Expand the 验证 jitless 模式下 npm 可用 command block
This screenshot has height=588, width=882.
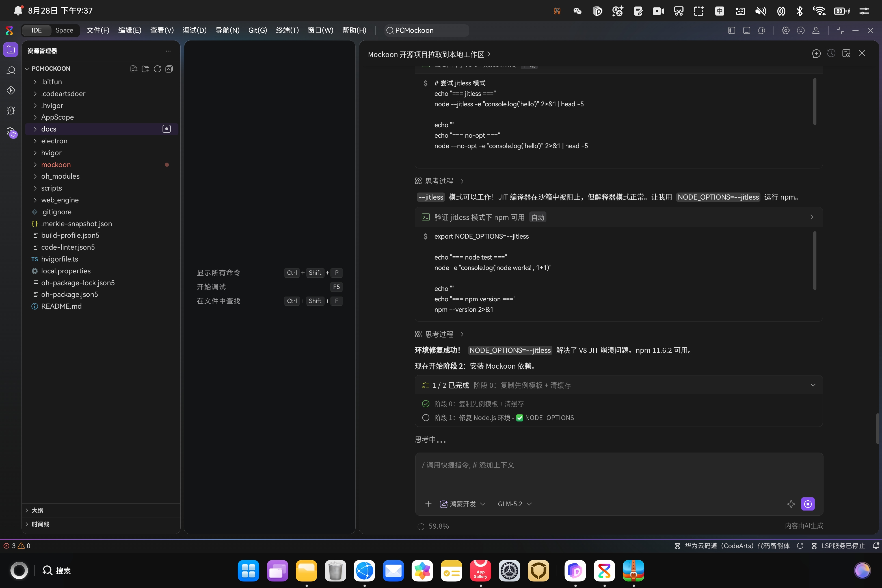812,217
